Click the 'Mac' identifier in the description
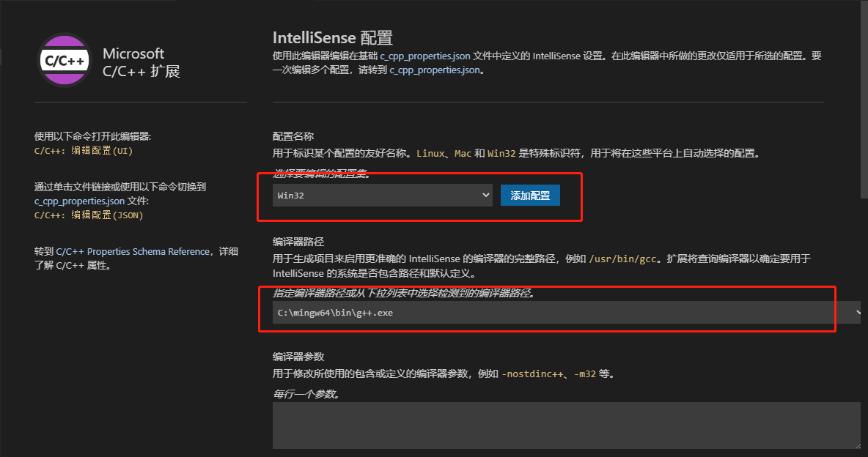The image size is (868, 457). pos(463,153)
